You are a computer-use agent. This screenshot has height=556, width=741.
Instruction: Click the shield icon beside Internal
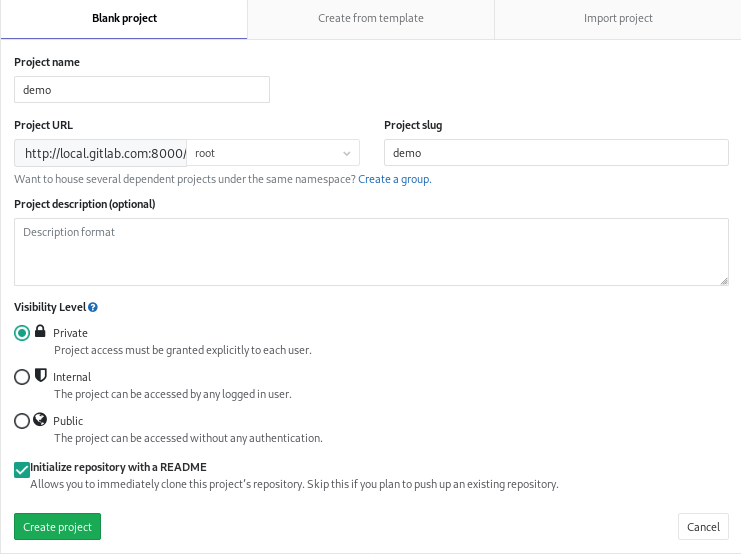[41, 376]
